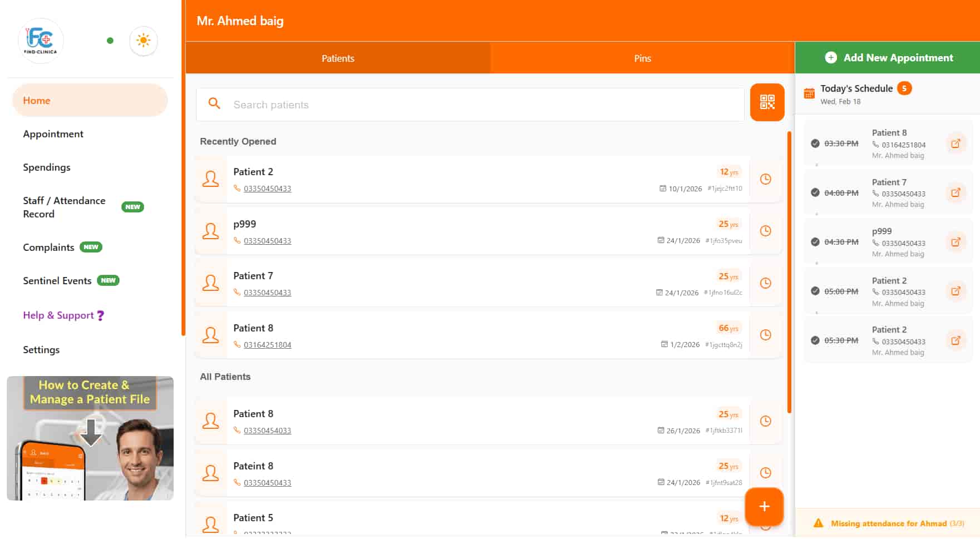Click the Patient 7 avatar icon in Recently Opened

click(x=211, y=283)
